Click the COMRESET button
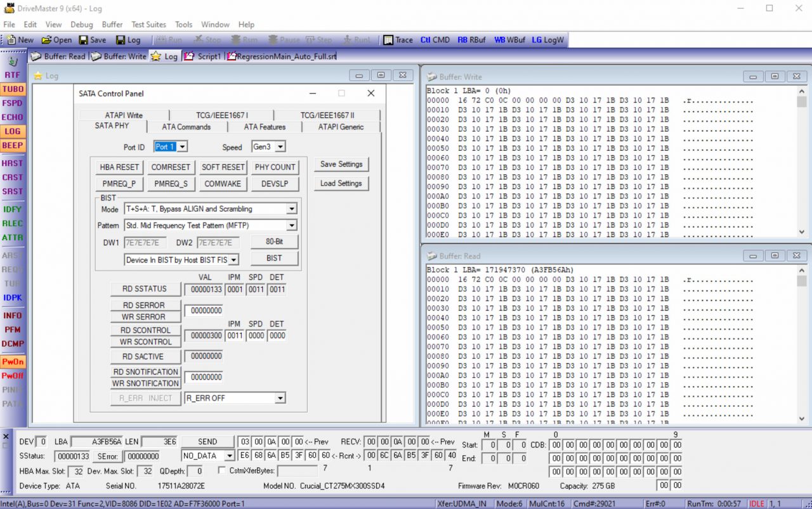Viewport: 812px width, 509px height. pos(171,167)
